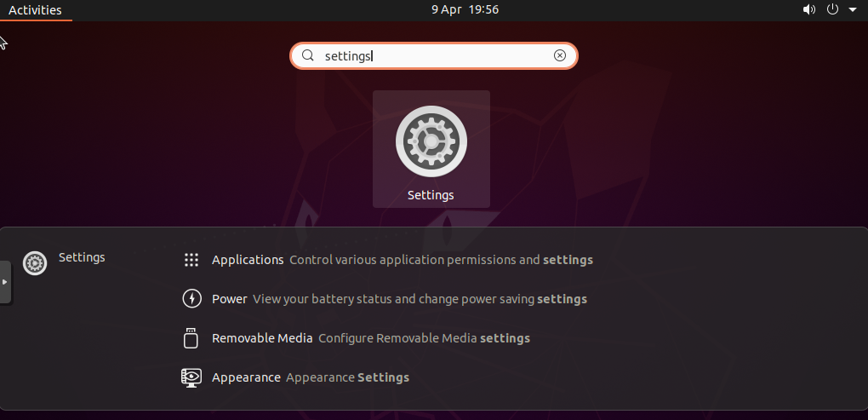868x420 pixels.
Task: Click the Appearance monitor eye icon
Action: [x=191, y=377]
